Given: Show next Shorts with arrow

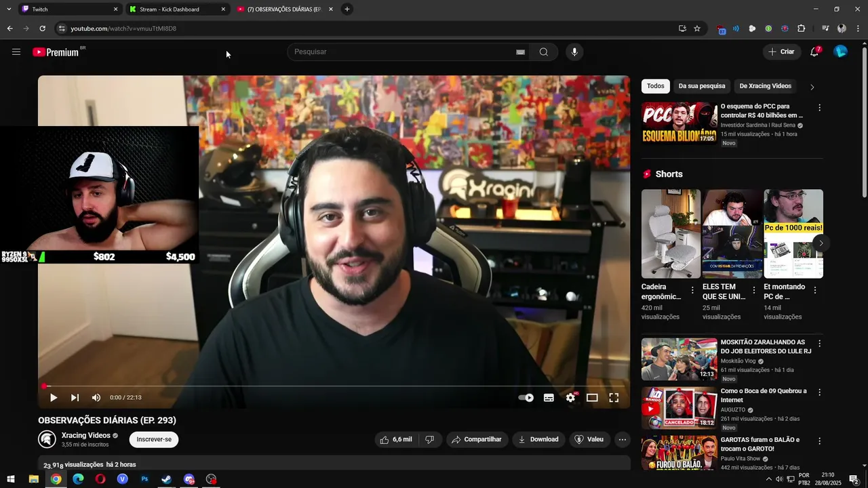Looking at the screenshot, I should (821, 243).
